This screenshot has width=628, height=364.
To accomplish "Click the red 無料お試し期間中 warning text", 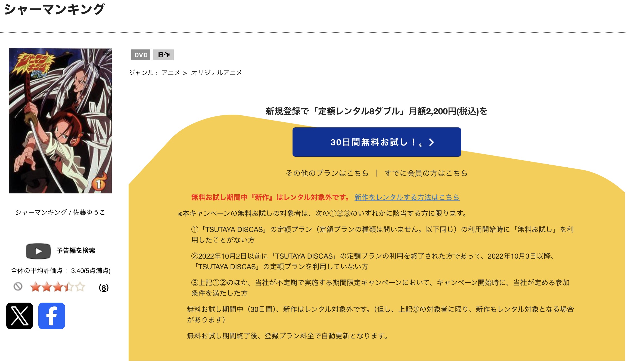I will (x=271, y=197).
